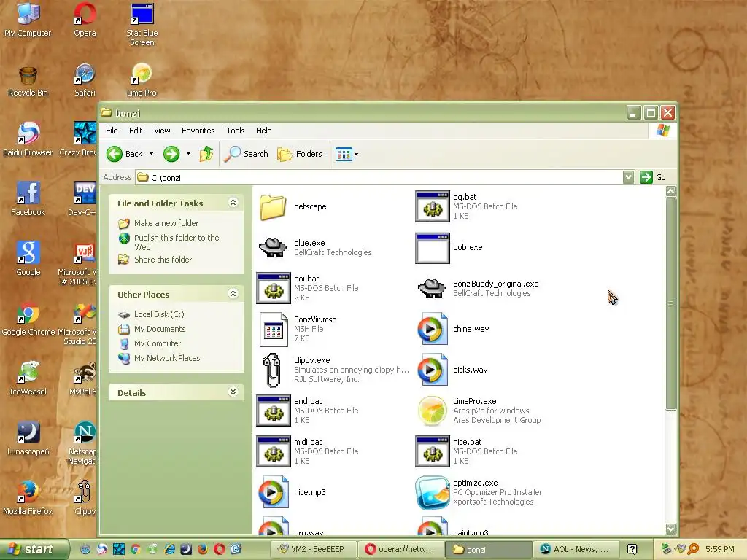The height and width of the screenshot is (560, 747).
Task: Open the Mozilla Firefox desktop shortcut
Action: 28,498
